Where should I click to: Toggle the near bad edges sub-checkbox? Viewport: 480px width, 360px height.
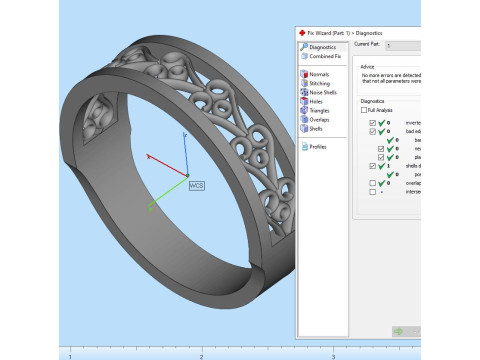click(381, 149)
